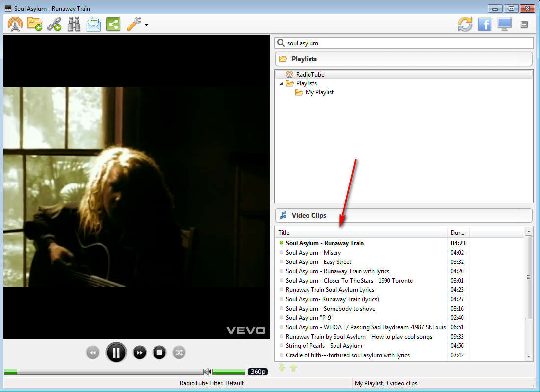
Task: Click the compact view icon in toolbar
Action: point(524,25)
